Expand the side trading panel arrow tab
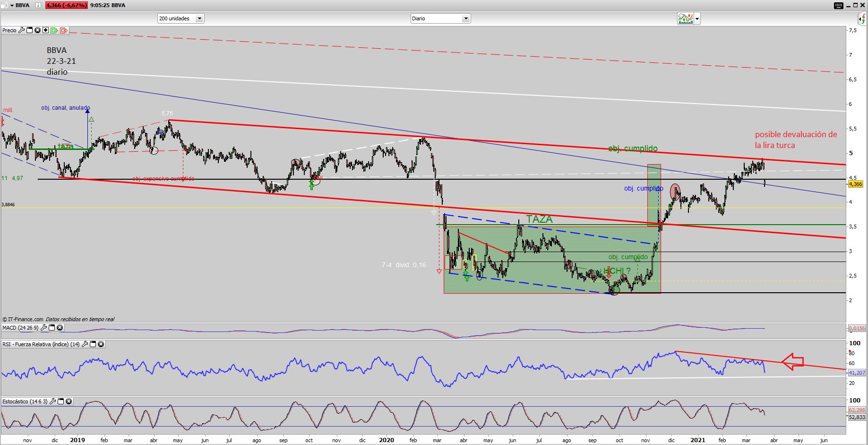 point(863,19)
